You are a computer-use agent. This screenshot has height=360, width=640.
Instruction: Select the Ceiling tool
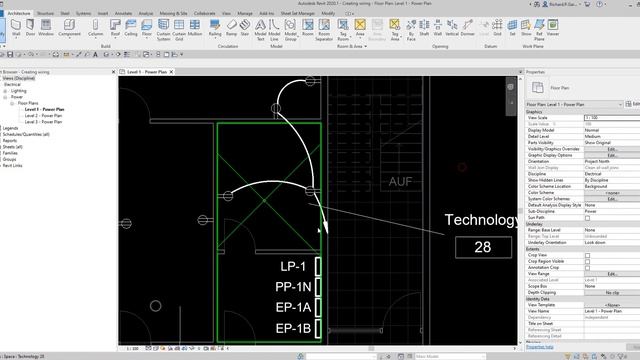pos(131,28)
